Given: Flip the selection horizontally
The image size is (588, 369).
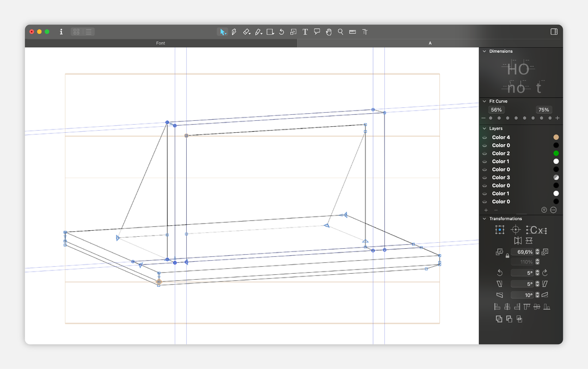Looking at the screenshot, I should coord(518,241).
